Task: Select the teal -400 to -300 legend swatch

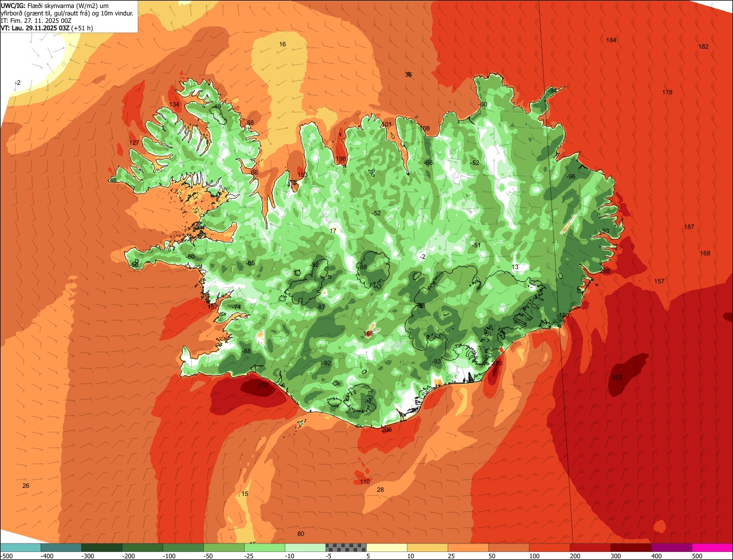Action: pos(61,547)
